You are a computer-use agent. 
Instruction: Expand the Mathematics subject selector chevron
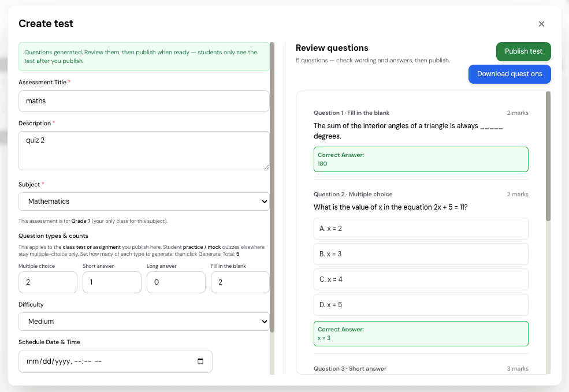pyautogui.click(x=264, y=201)
